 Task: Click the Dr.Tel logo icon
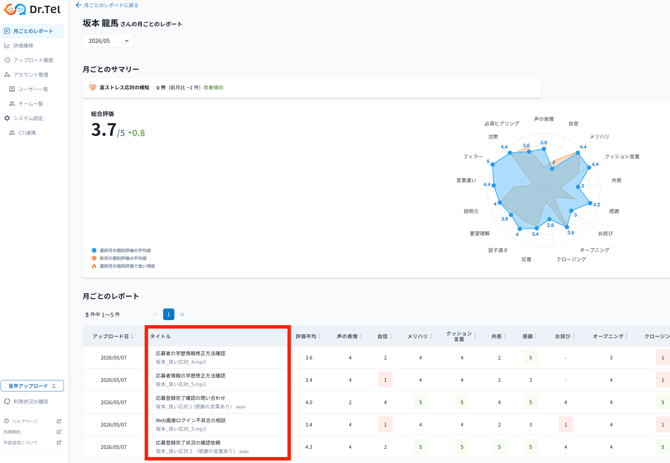(x=15, y=9)
